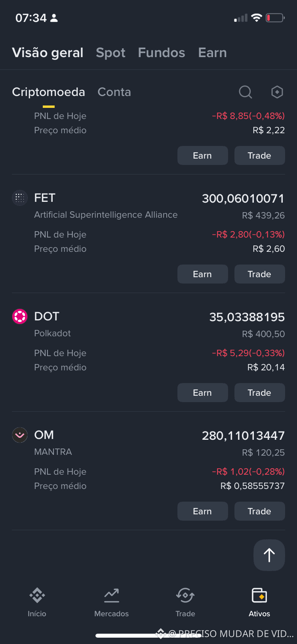
Task: Select the Conta sub-tab
Action: 114,92
